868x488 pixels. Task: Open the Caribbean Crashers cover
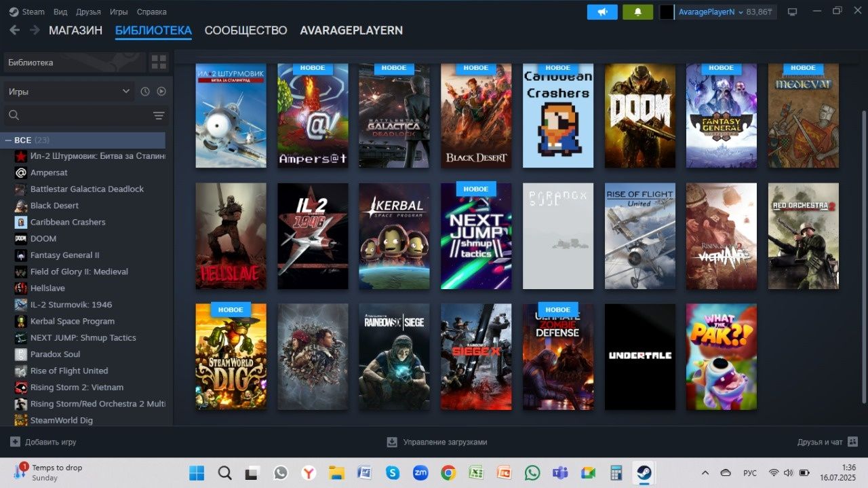pyautogui.click(x=558, y=115)
